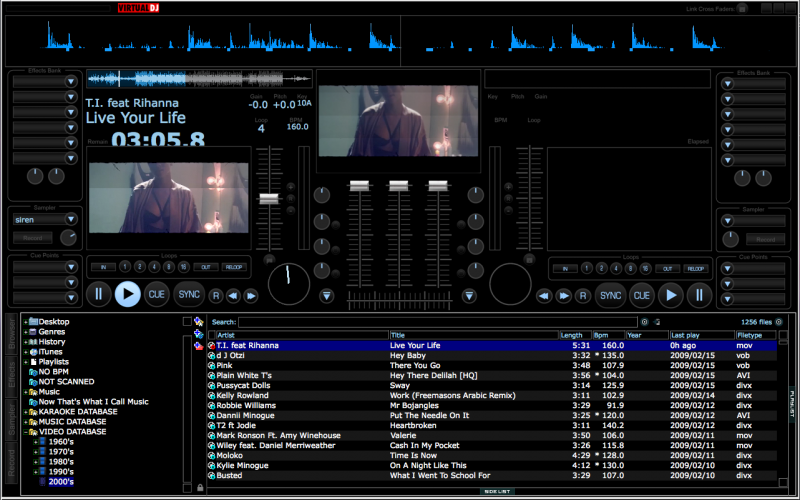Click small square button above right jog wheel
Viewport: 800px width, 500px height.
point(530,259)
